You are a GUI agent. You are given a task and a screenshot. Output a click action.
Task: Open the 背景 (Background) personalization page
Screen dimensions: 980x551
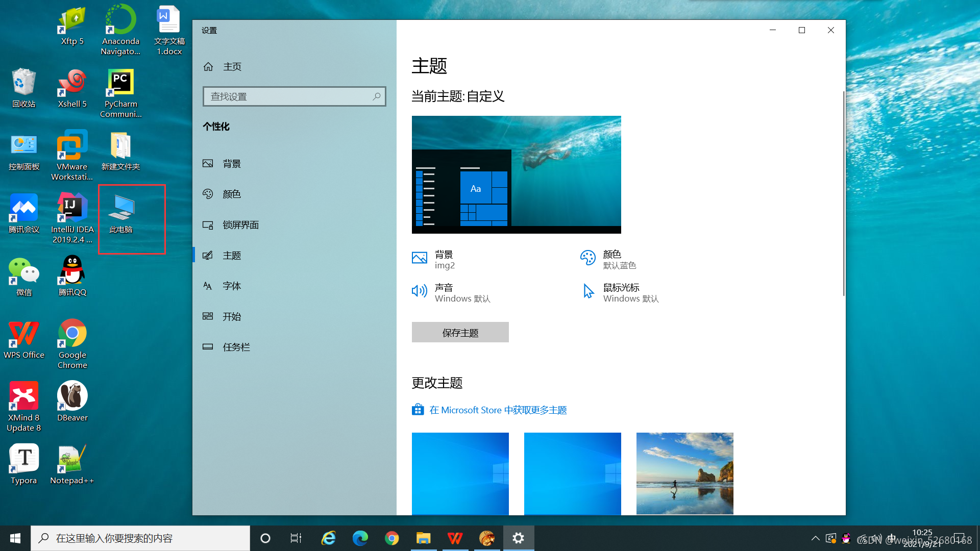click(231, 164)
